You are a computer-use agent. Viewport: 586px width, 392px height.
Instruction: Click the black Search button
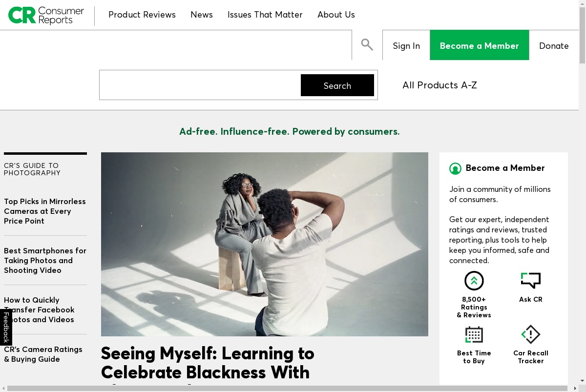337,85
